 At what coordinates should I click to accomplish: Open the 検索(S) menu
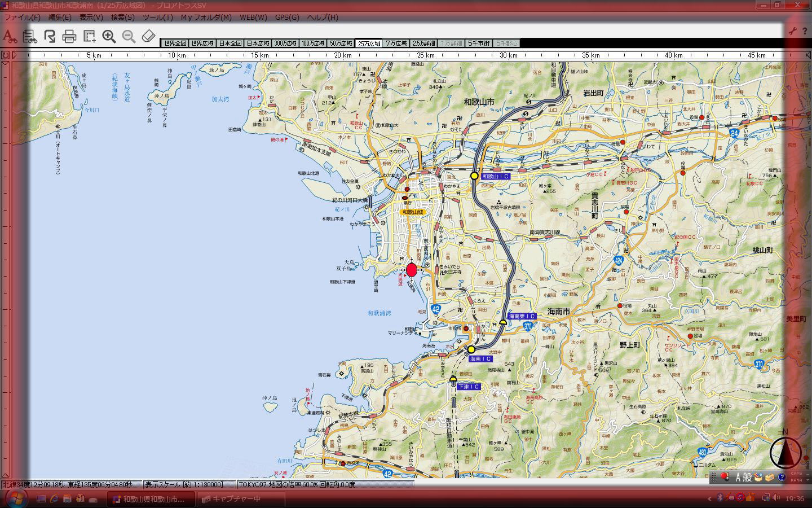[122, 17]
